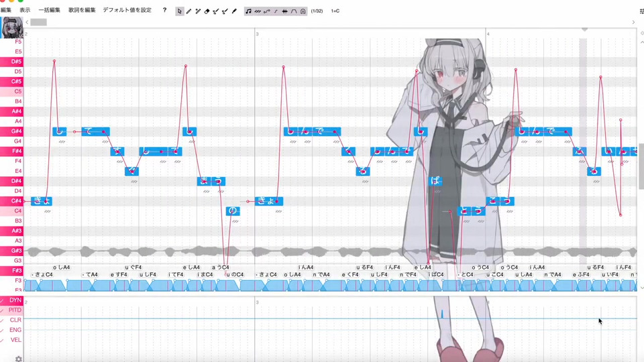Select the draw pitch tool
Viewport: 644px width, 362px height.
click(215, 11)
